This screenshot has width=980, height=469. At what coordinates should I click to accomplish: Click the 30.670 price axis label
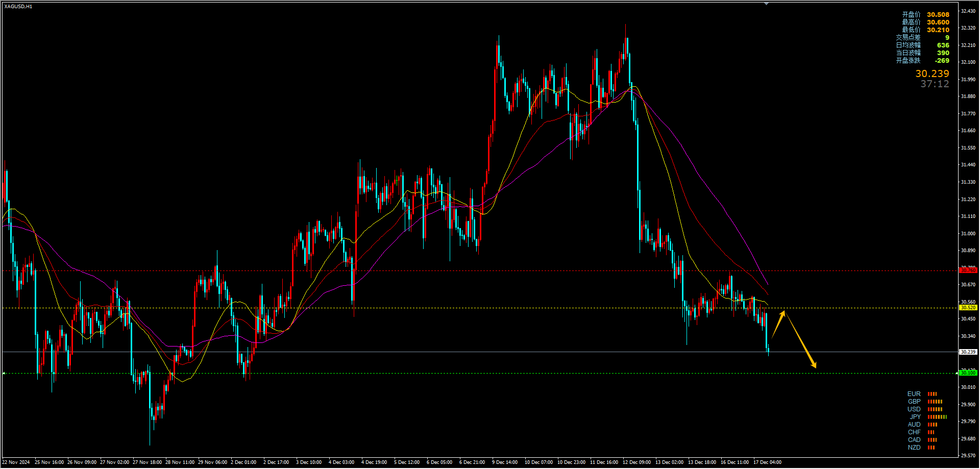[968, 285]
